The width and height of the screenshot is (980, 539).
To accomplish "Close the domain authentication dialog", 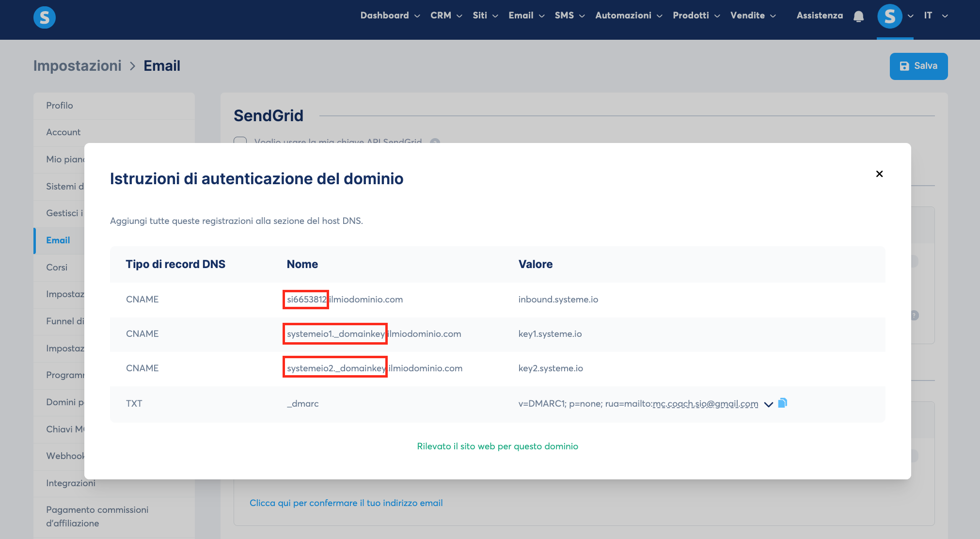I will coord(879,174).
